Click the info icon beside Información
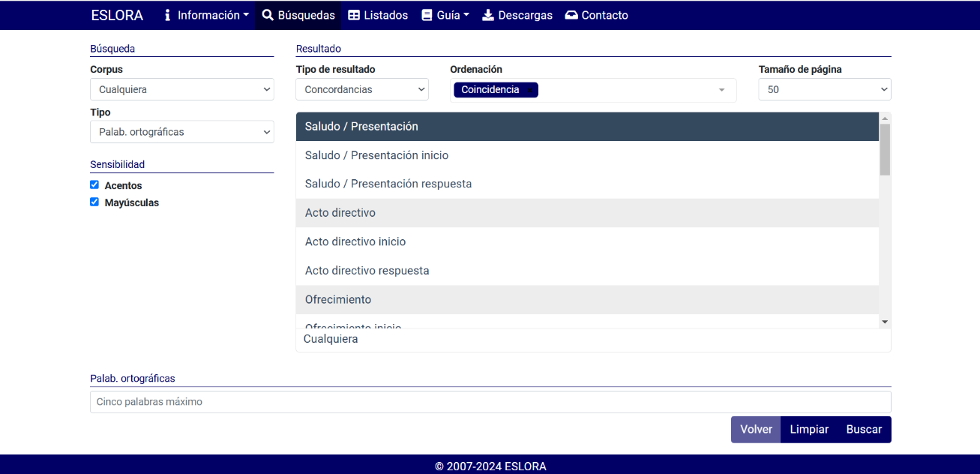 (167, 15)
